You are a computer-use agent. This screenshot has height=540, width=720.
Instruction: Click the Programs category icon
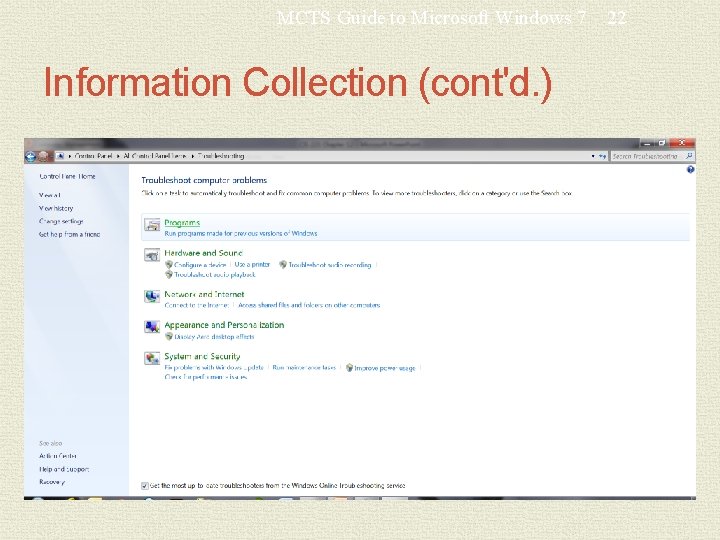152,225
